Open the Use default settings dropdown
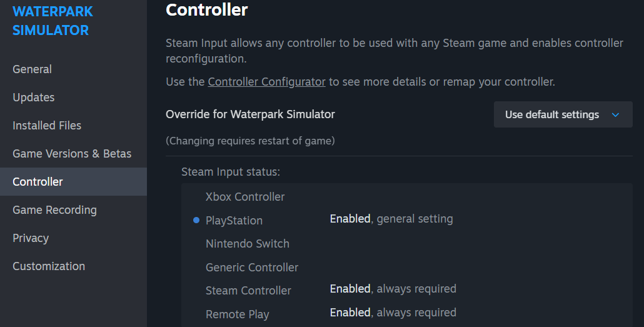The image size is (644, 327). tap(563, 114)
